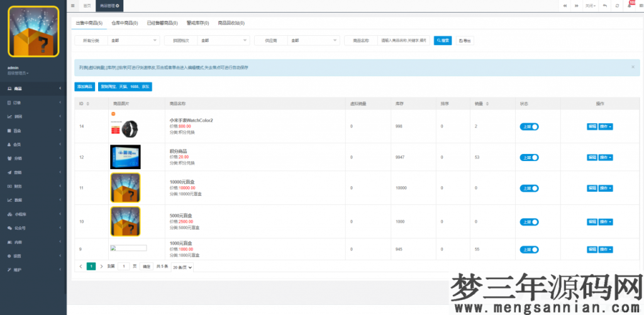Open the 供应商 dropdown

[313, 40]
